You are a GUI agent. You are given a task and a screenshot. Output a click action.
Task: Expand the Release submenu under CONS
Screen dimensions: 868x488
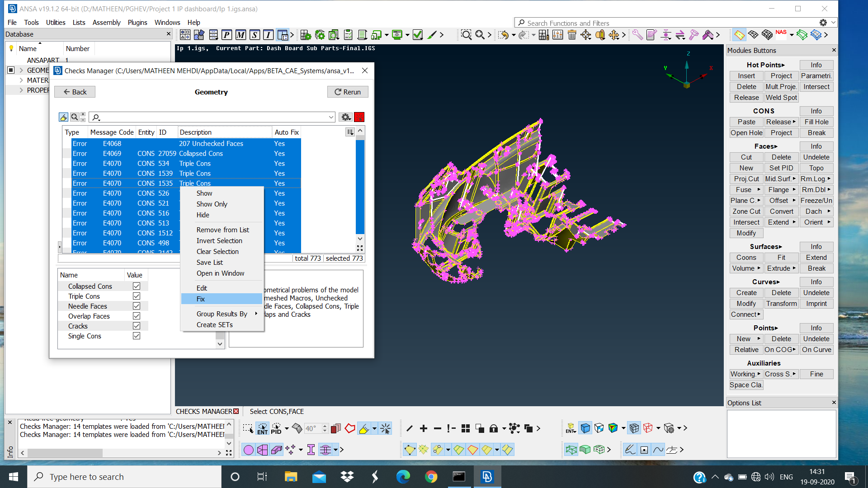click(781, 122)
